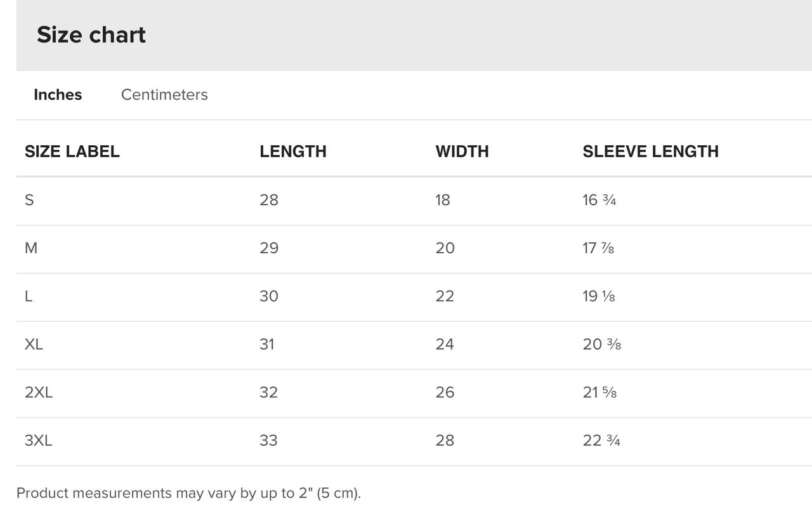
Task: Click the length value 33 for 3XL
Action: click(x=269, y=440)
